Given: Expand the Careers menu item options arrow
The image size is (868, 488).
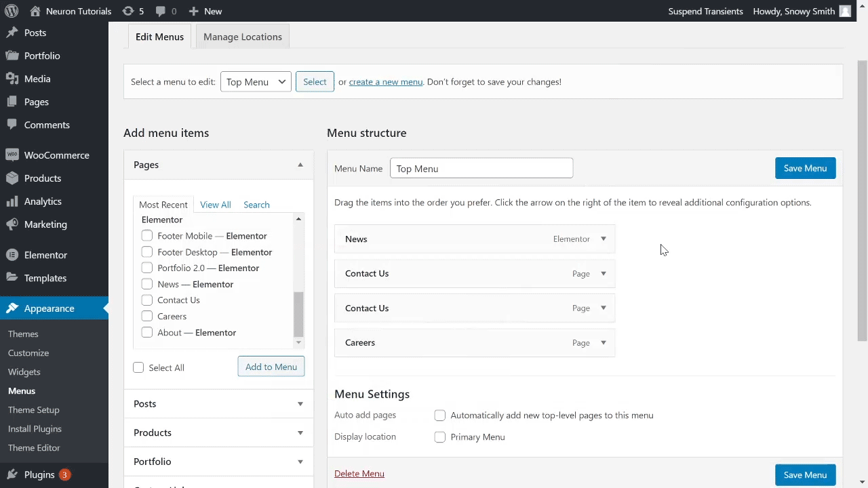Looking at the screenshot, I should click(x=604, y=342).
